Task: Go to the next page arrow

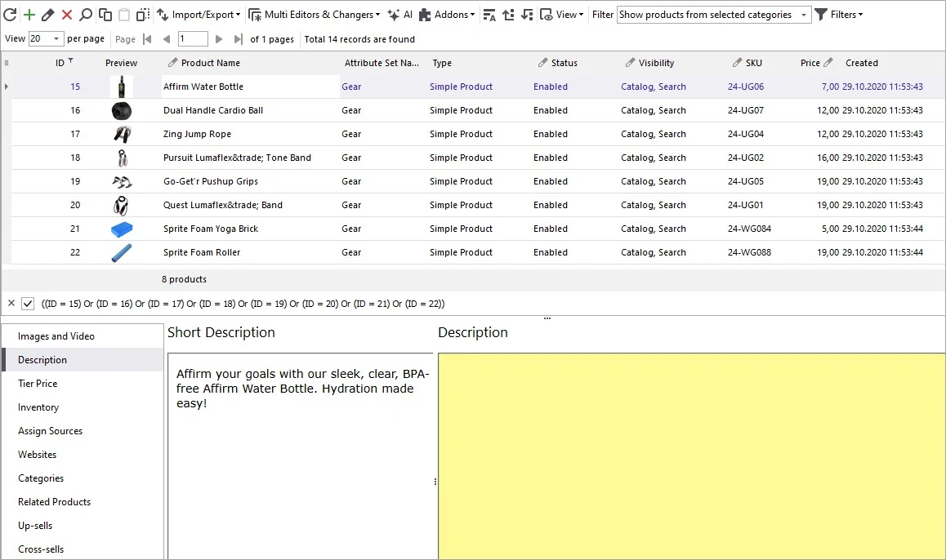Action: pyautogui.click(x=218, y=39)
